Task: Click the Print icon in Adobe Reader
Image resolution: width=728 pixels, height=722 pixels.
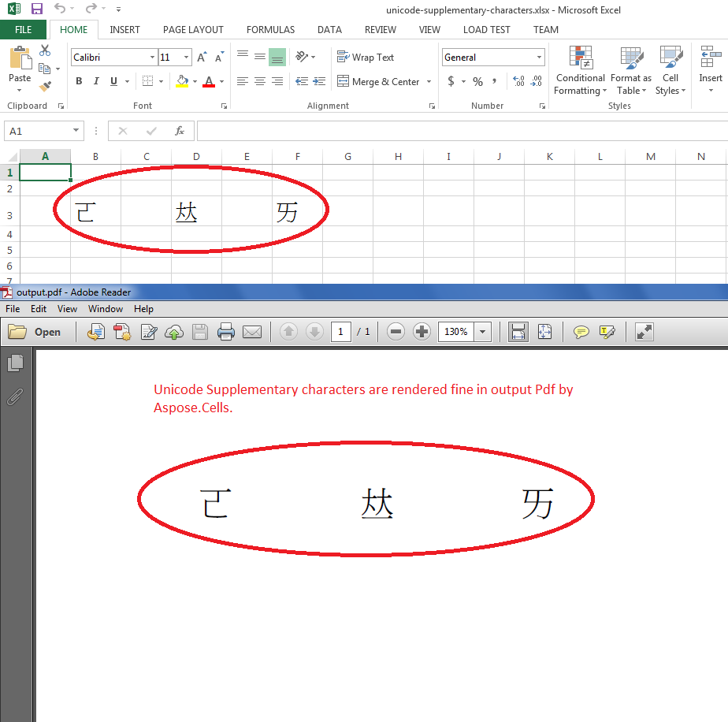Action: (x=226, y=332)
